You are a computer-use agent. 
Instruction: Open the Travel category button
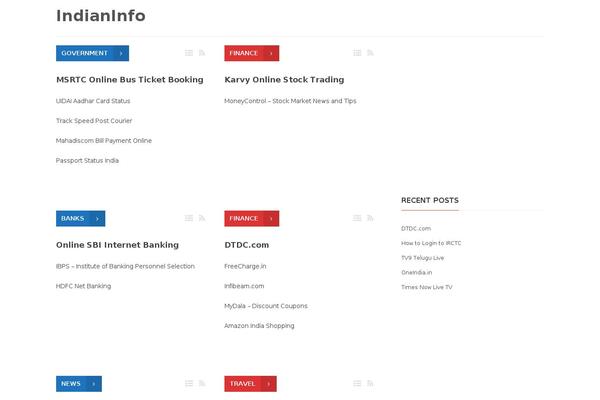(250, 384)
